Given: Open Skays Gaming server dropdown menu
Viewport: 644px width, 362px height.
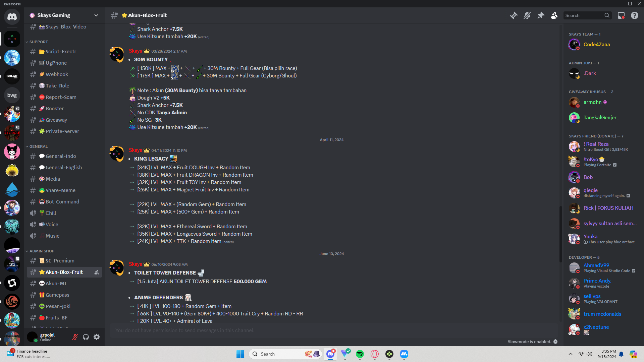Looking at the screenshot, I should click(96, 15).
